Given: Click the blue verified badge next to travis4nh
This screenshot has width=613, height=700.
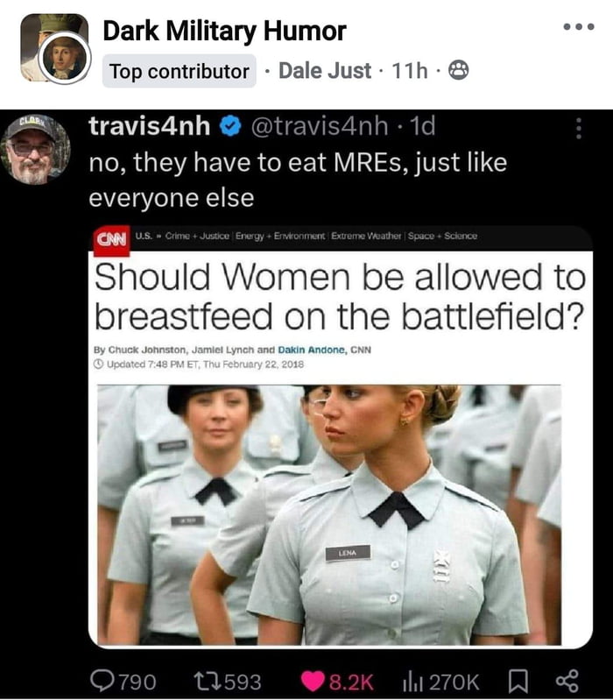Looking at the screenshot, I should [x=230, y=126].
